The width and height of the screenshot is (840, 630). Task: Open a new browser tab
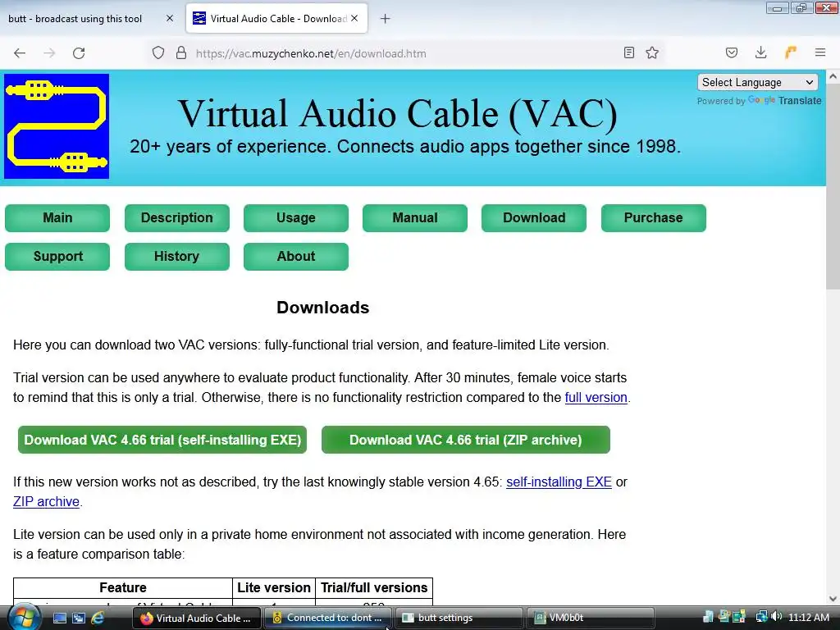pos(386,19)
